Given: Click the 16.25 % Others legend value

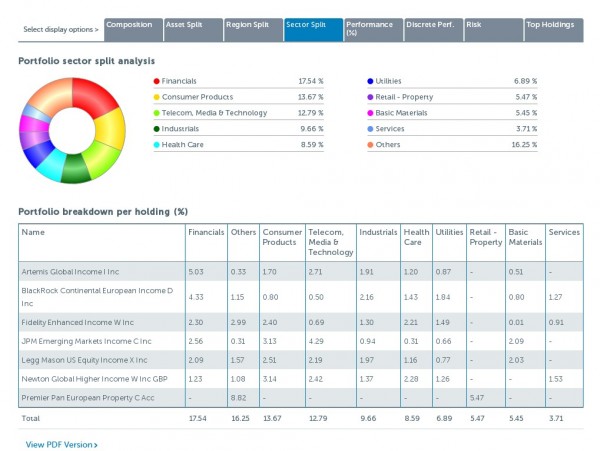Looking at the screenshot, I should click(x=524, y=145).
